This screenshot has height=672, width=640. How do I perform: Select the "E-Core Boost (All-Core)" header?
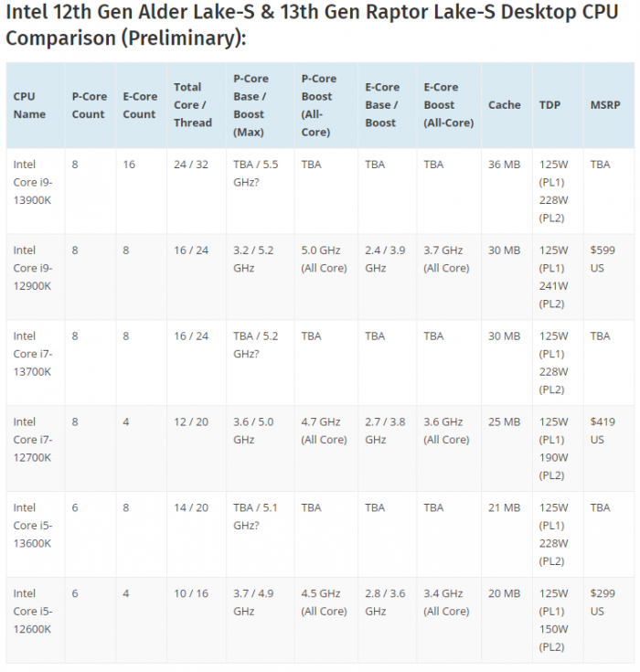point(448,105)
